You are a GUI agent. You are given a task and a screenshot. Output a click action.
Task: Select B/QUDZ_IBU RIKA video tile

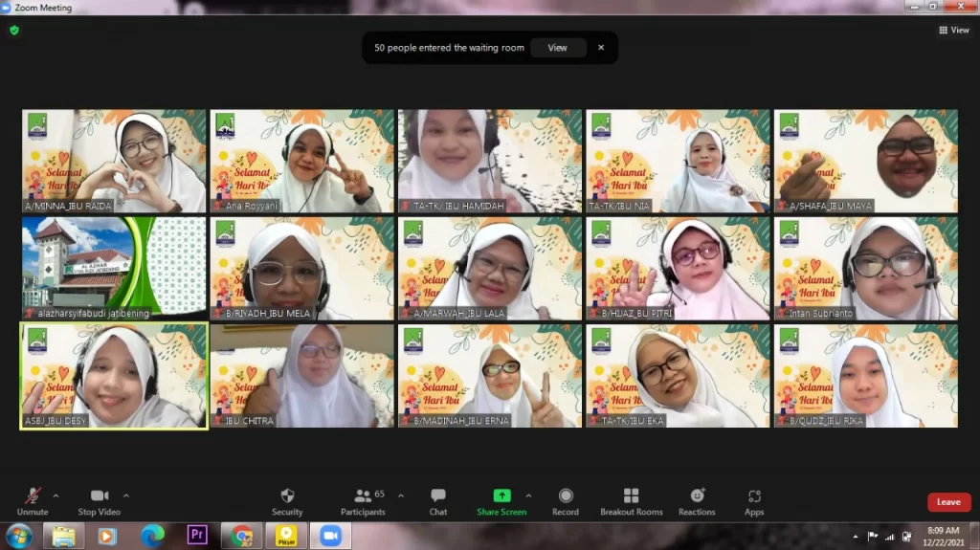(866, 376)
